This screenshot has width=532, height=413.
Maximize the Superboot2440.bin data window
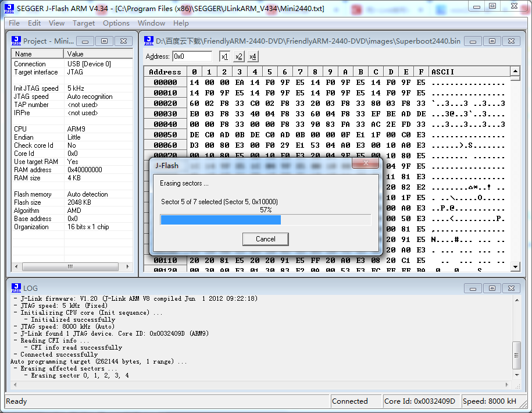[x=492, y=41]
